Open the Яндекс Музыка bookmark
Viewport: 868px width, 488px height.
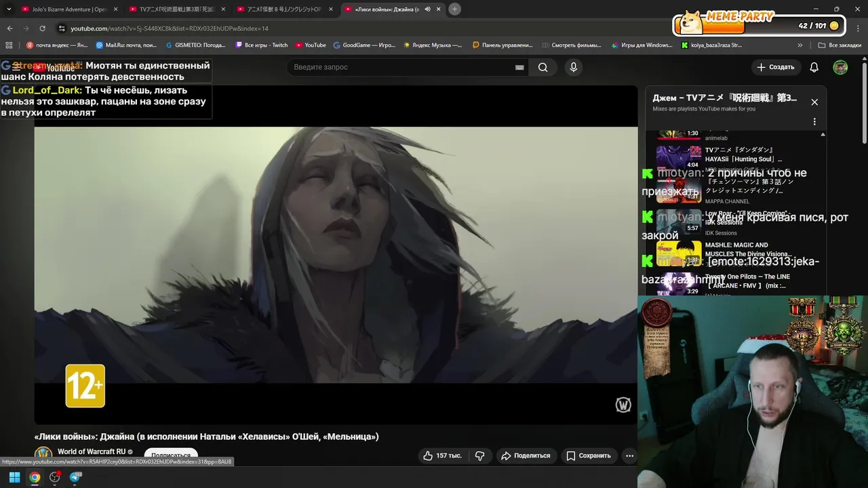tap(433, 45)
